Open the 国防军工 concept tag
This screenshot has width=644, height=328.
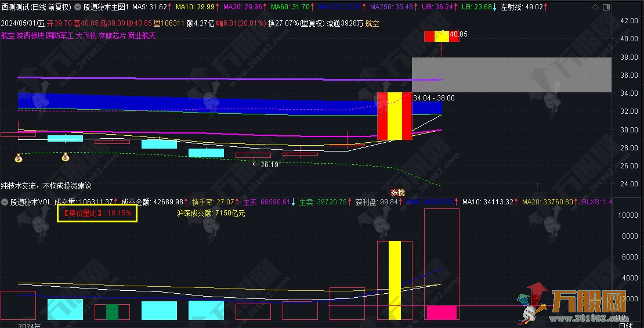click(x=60, y=36)
